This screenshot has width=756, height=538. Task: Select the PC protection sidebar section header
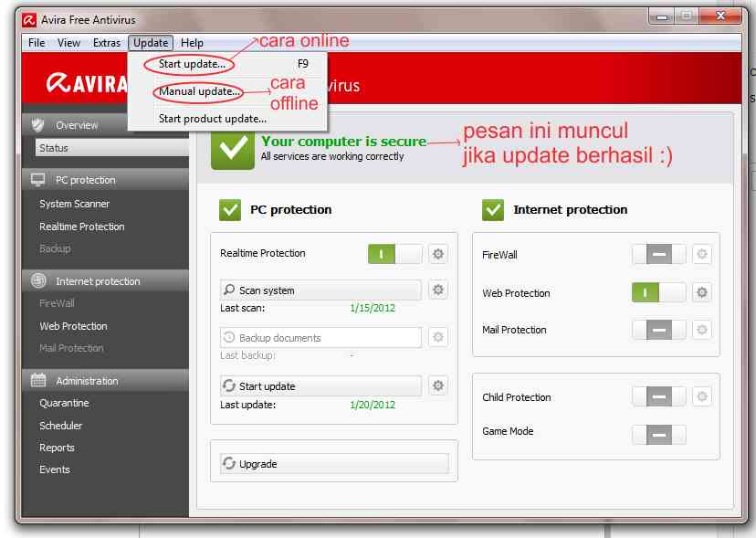(106, 180)
